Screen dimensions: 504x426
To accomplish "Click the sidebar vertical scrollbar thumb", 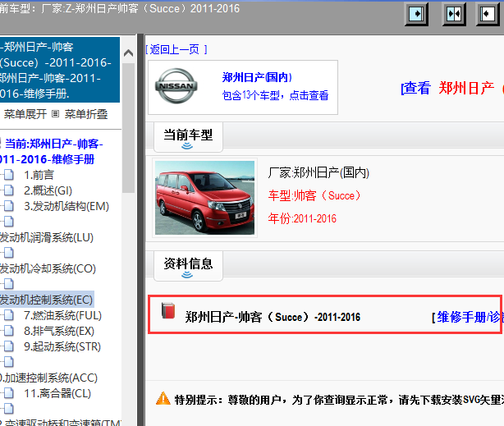I will [x=129, y=128].
